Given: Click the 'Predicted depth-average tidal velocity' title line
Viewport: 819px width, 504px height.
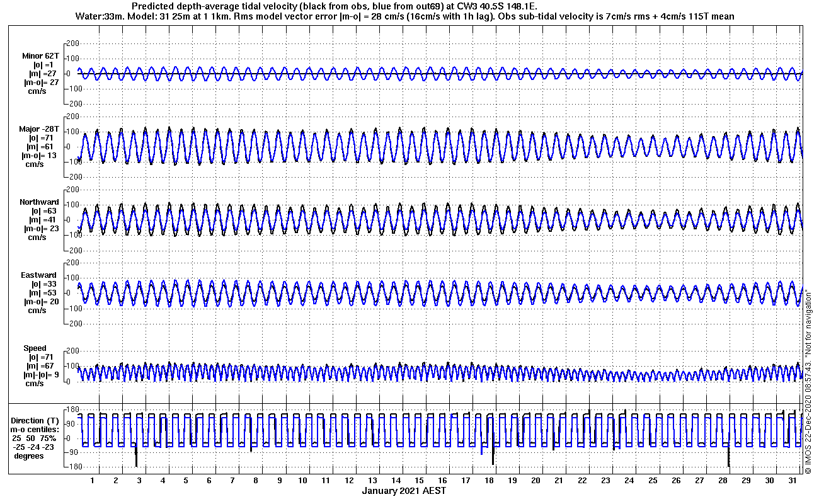Looking at the screenshot, I should point(335,6).
